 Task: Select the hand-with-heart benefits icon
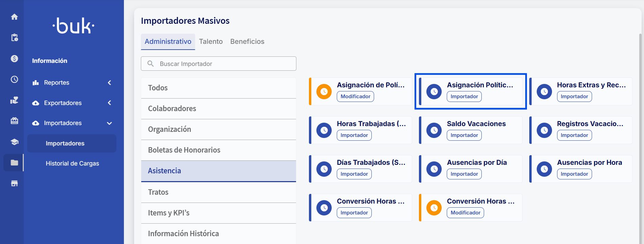coord(14,100)
